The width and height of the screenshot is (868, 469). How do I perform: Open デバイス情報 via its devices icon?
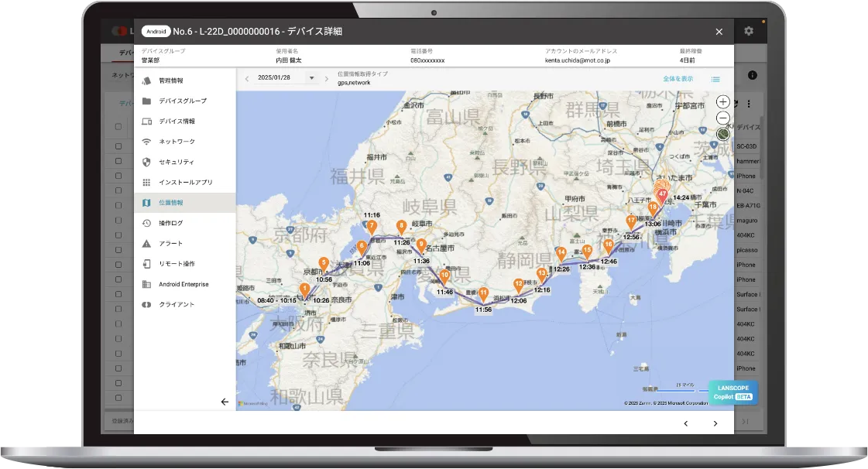146,122
